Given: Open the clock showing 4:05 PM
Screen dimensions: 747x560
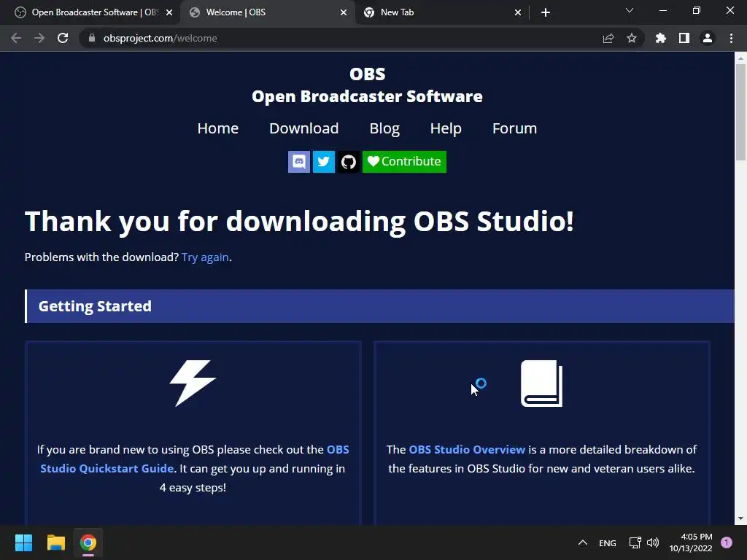Looking at the screenshot, I should click(x=691, y=542).
